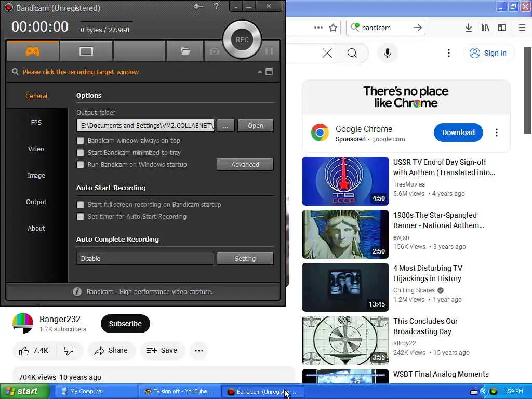532x399 pixels.
Task: Open the Image settings tab
Action: [36, 175]
